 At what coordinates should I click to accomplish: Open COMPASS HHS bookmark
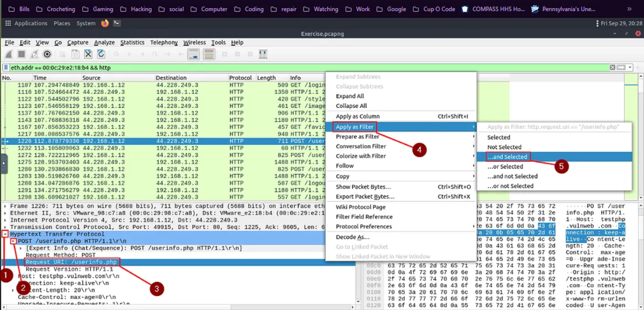point(492,9)
